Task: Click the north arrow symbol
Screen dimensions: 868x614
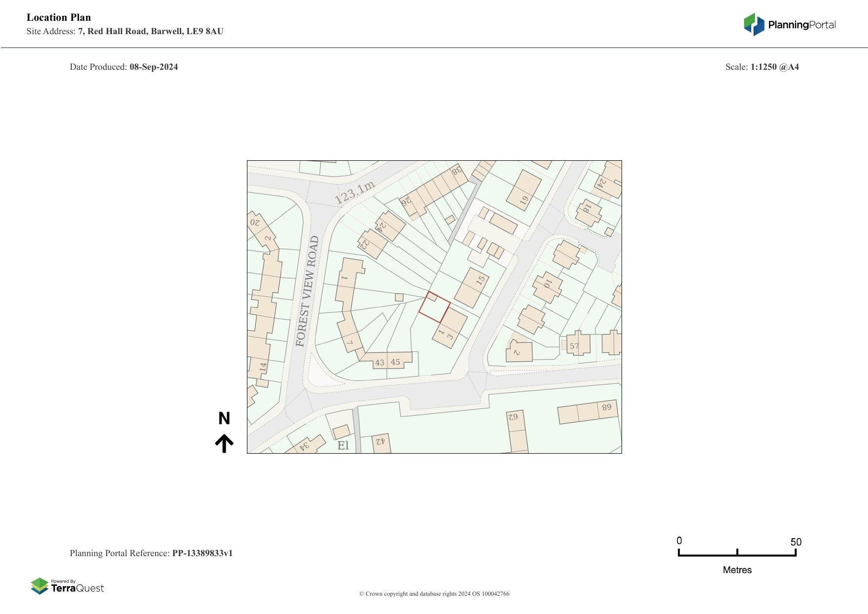Action: point(225,441)
